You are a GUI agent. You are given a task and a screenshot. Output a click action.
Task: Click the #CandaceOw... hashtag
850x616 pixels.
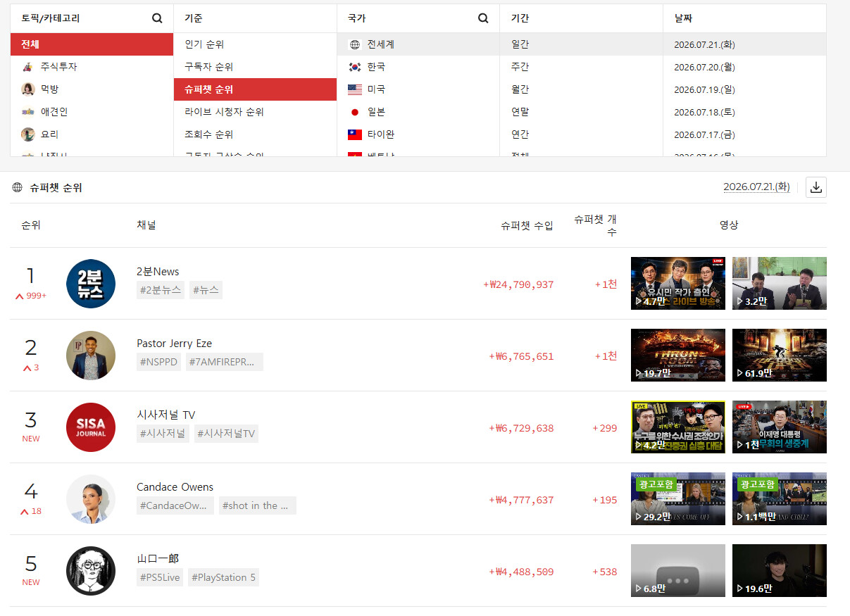coord(175,505)
